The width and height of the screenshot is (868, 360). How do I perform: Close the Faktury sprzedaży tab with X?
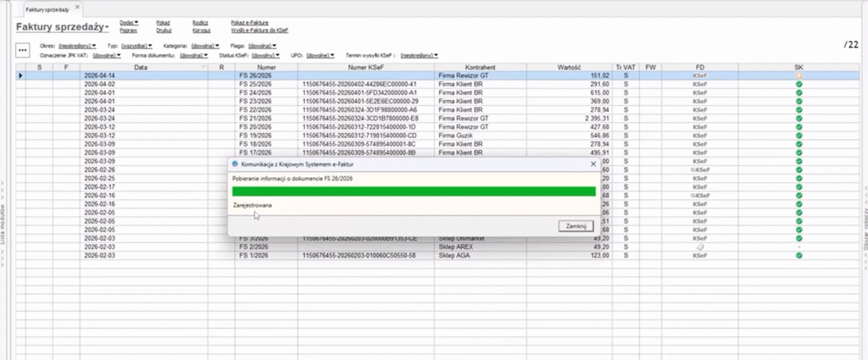[x=77, y=7]
